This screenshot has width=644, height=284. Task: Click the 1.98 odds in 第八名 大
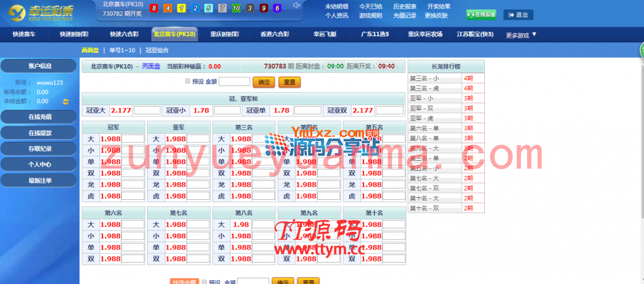241,224
